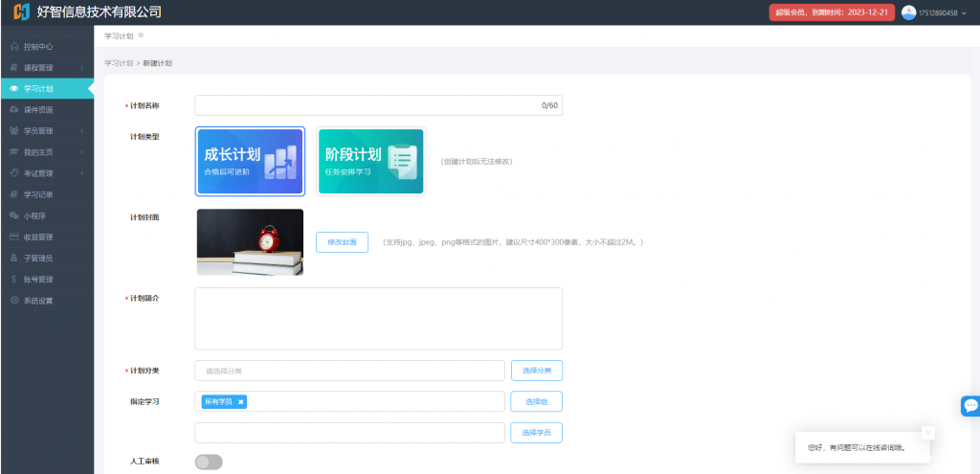
Task: Open the online chat support icon
Action: point(970,406)
